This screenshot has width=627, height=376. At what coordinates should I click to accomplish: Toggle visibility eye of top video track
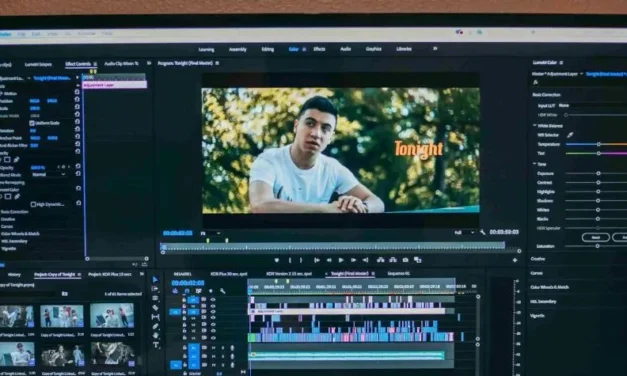tap(213, 299)
